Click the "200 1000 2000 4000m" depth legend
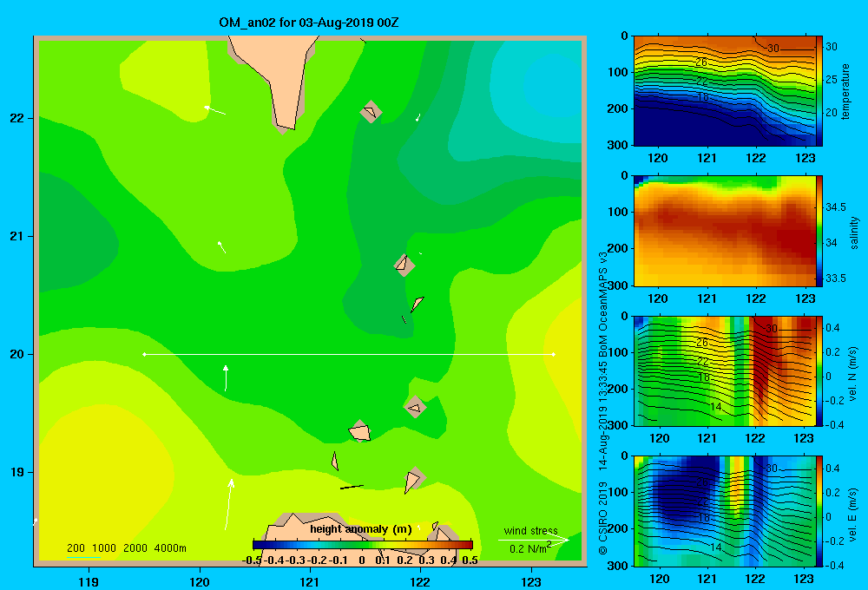The height and width of the screenshot is (590, 868). tap(126, 548)
